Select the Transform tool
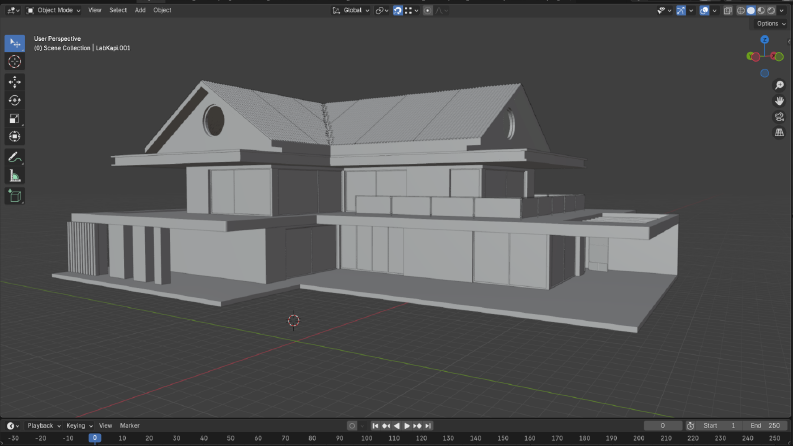This screenshot has width=793, height=446. (x=15, y=137)
